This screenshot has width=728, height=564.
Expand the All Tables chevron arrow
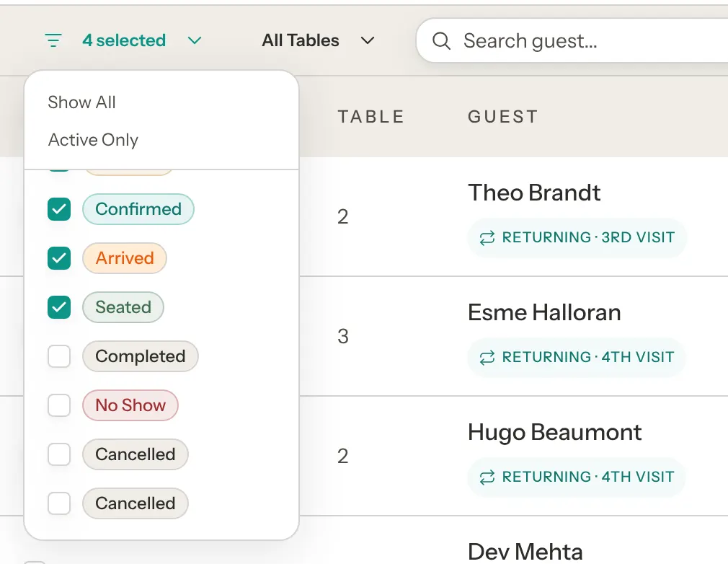point(368,40)
